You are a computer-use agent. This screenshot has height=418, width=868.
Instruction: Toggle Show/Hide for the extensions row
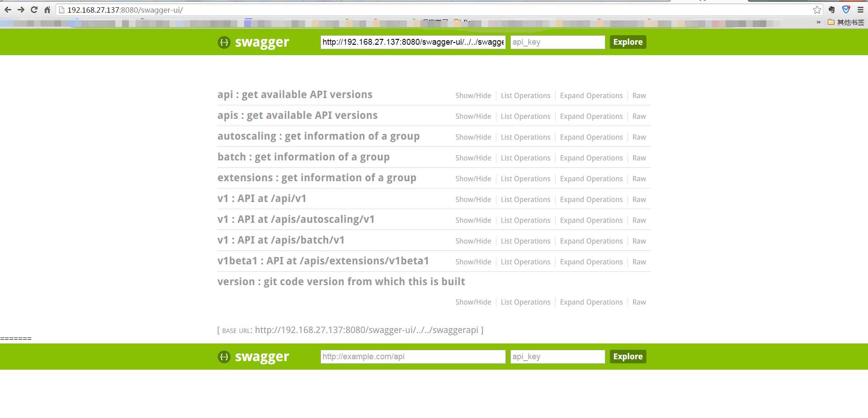[x=473, y=178]
